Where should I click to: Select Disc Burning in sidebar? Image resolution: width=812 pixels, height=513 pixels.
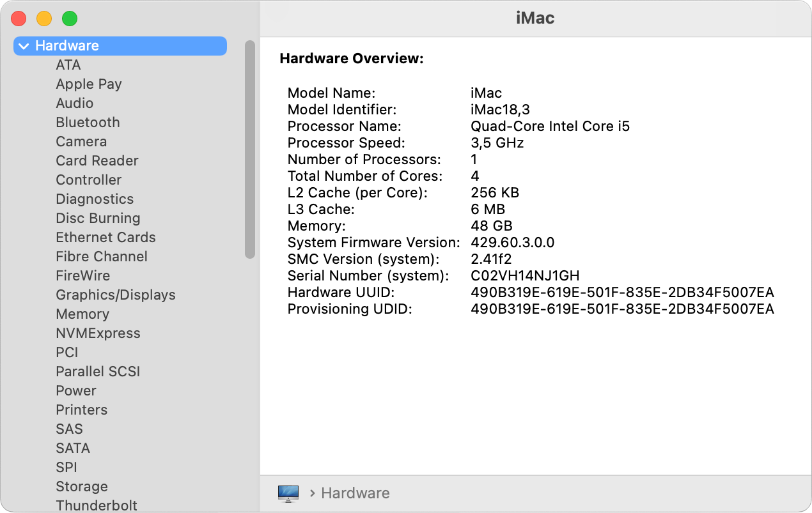tap(98, 218)
